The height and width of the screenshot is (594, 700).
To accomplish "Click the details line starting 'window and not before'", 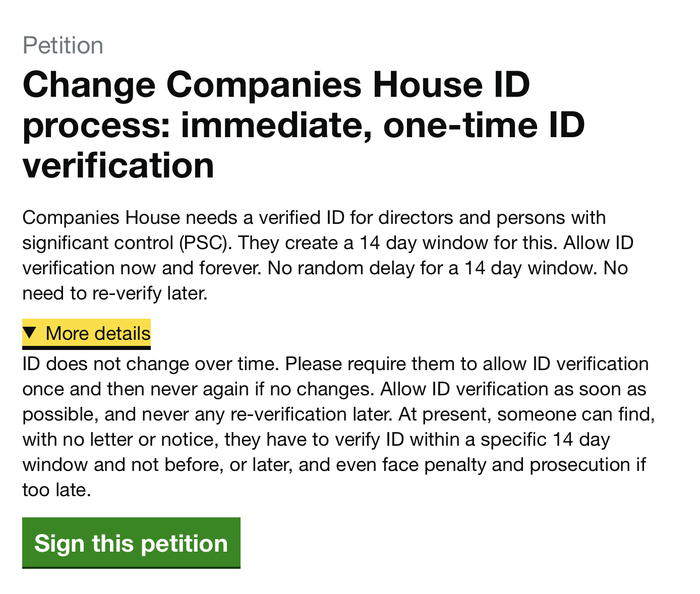I will (x=334, y=465).
